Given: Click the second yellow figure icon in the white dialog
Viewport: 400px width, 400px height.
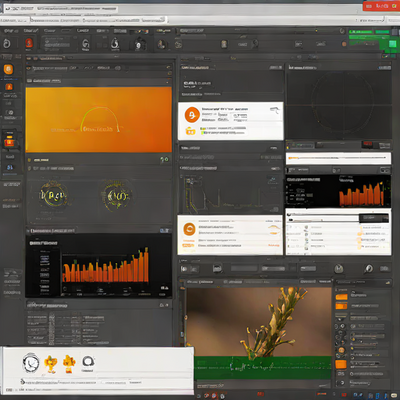Looking at the screenshot, I should click(x=69, y=364).
